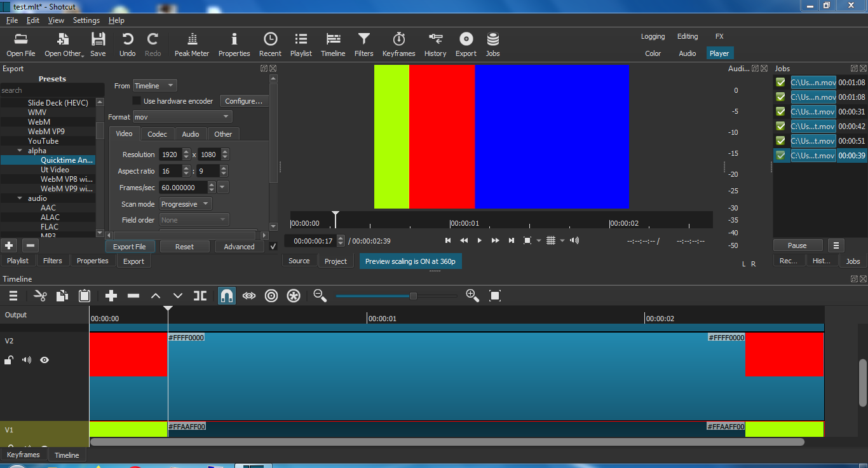
Task: Toggle the Ripple mode button
Action: coord(271,296)
